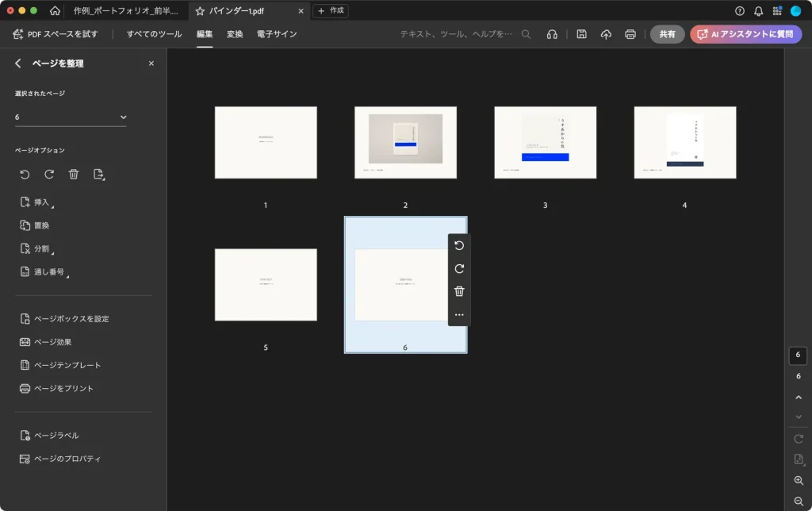Open the 電子サイン menu
Viewport: 812px width, 511px height.
277,34
